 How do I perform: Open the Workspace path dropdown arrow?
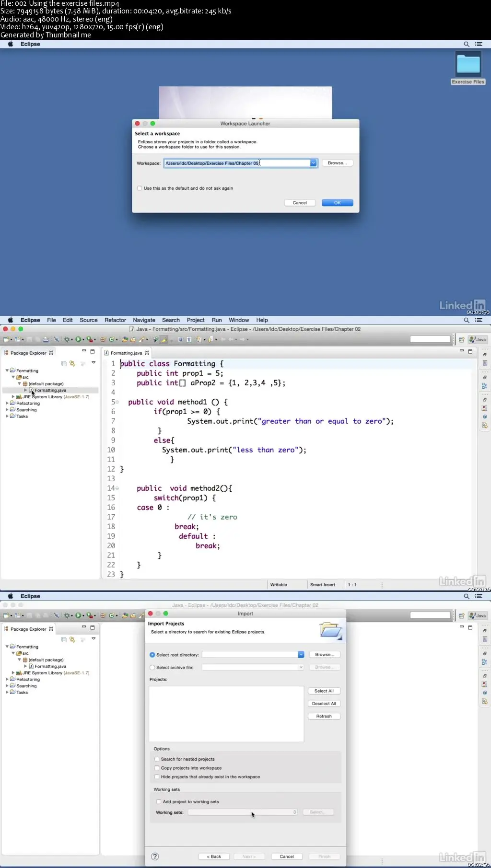tap(313, 163)
